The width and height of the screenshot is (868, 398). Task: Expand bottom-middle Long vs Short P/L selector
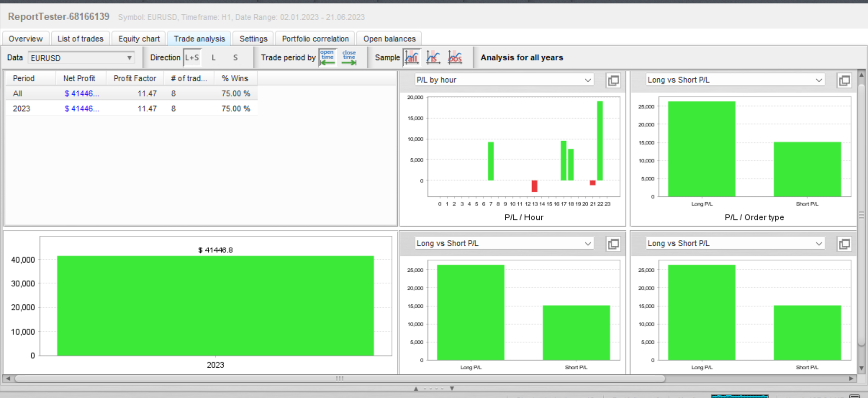pos(504,243)
